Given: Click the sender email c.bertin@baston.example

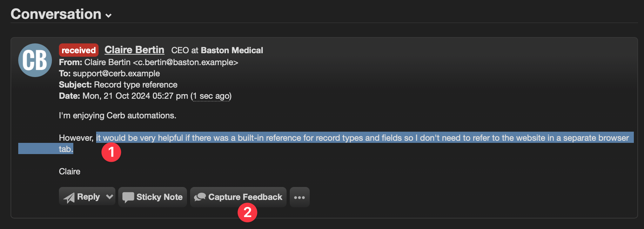Looking at the screenshot, I should (x=186, y=62).
